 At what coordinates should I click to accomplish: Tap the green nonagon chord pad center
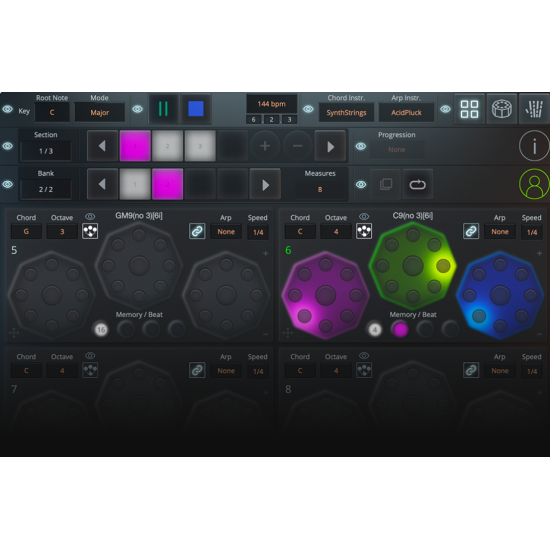click(x=413, y=266)
